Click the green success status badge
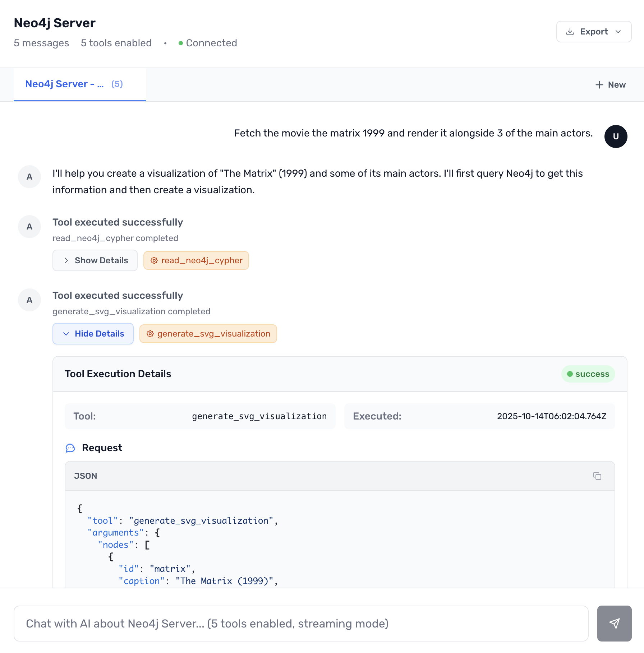Screen dimensions: 644x653 coord(588,374)
